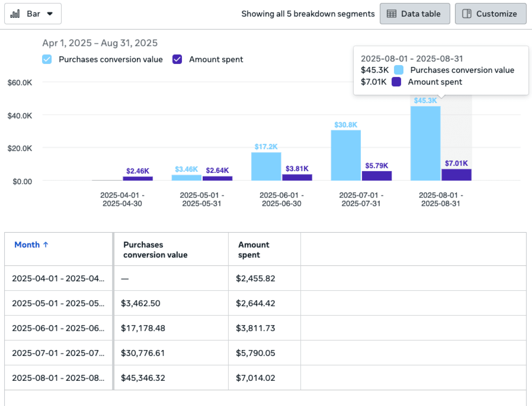Click the sort arrow next to Month header
This screenshot has width=532, height=406.
(x=46, y=244)
